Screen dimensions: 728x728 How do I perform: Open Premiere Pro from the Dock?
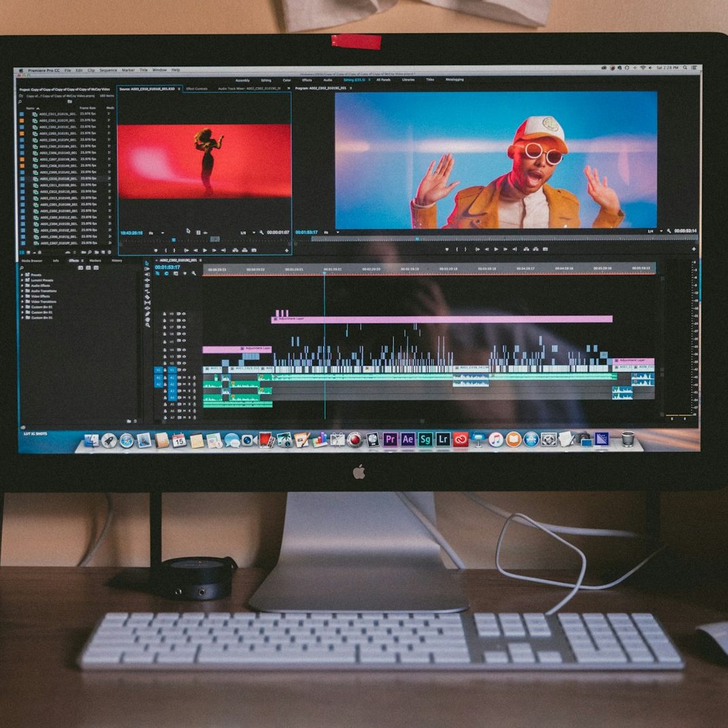390,440
